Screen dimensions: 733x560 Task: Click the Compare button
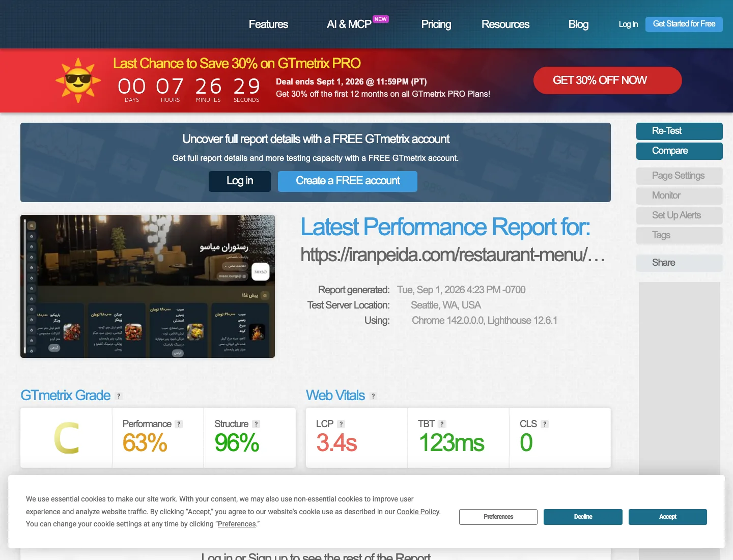click(x=680, y=151)
